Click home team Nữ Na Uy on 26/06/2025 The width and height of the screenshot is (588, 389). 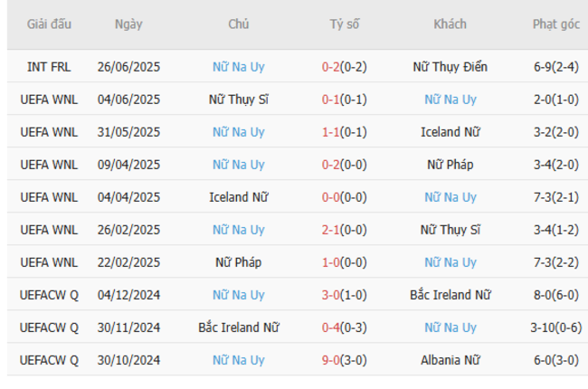pyautogui.click(x=238, y=67)
